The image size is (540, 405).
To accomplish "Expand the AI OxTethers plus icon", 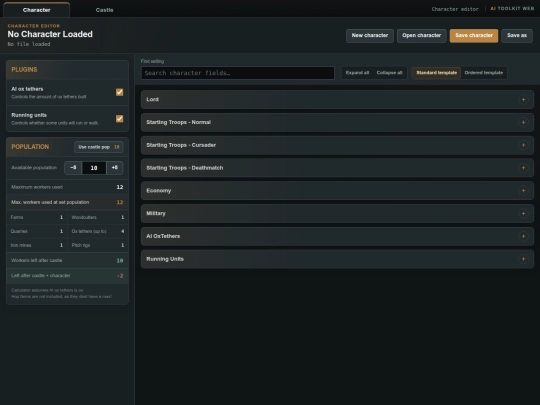I will (523, 236).
